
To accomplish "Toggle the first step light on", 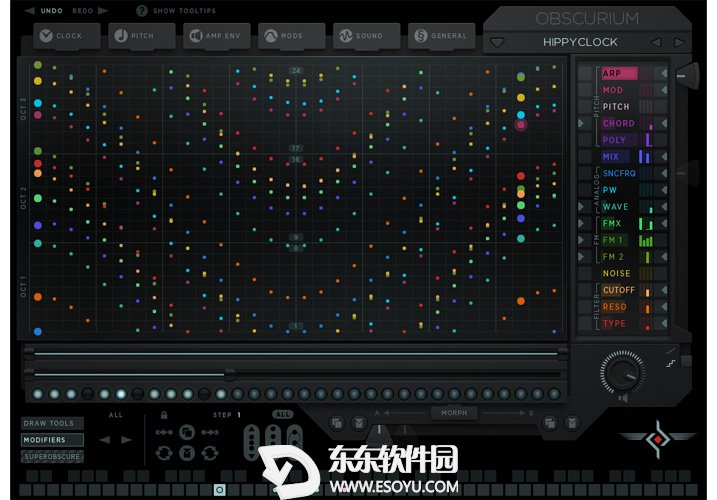I will tap(38, 394).
